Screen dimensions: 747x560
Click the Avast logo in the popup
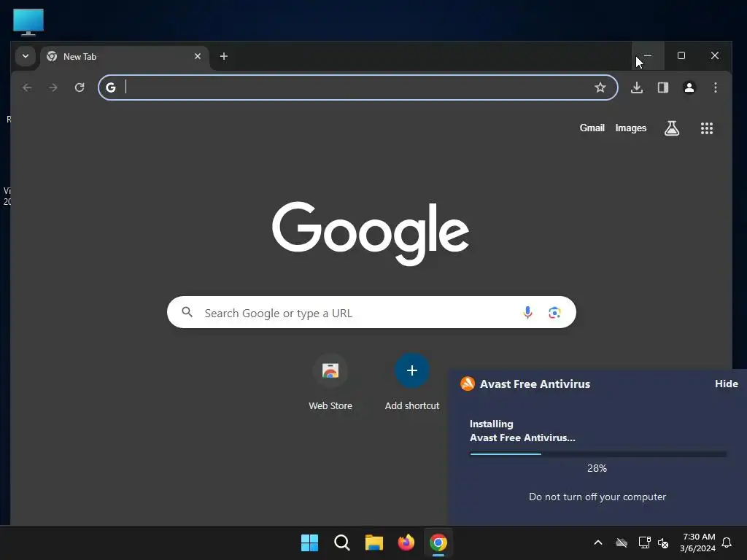click(468, 384)
